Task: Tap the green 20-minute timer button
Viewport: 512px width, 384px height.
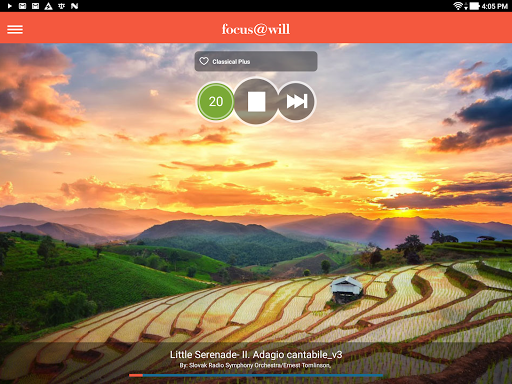Action: pyautogui.click(x=216, y=101)
